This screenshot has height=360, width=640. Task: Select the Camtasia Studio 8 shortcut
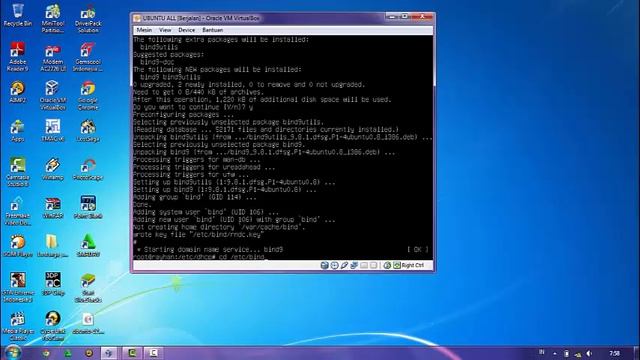point(18,172)
